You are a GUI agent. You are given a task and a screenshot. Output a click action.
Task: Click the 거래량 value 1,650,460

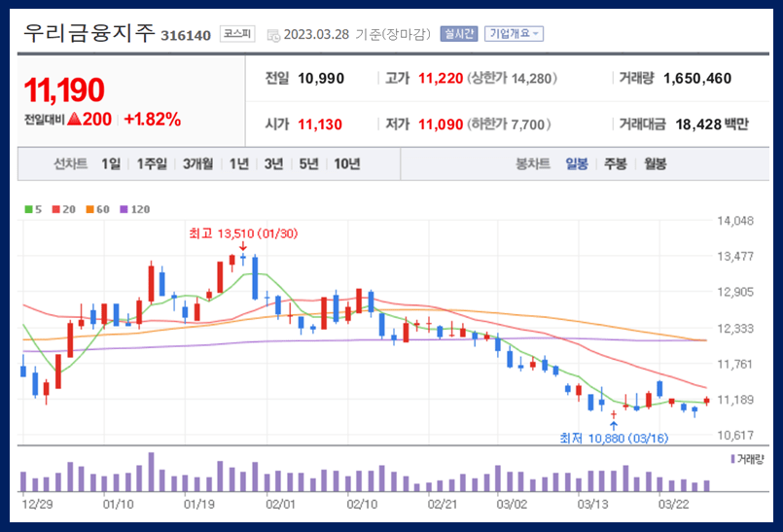coord(697,79)
